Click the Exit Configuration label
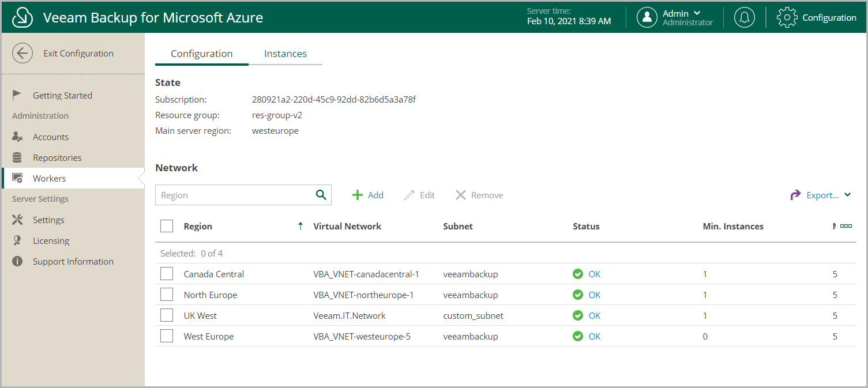This screenshot has width=868, height=388. 78,54
